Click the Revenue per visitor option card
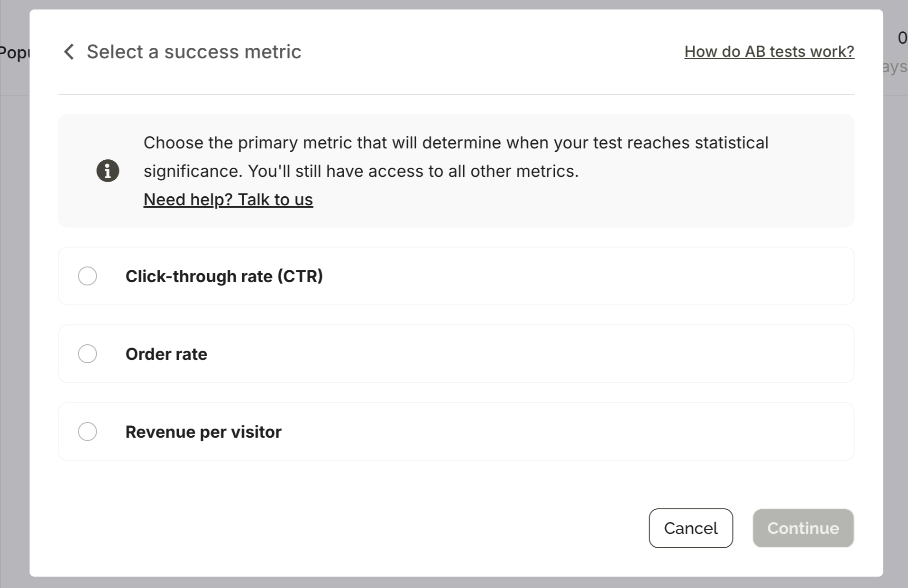Image resolution: width=908 pixels, height=588 pixels. coord(455,431)
